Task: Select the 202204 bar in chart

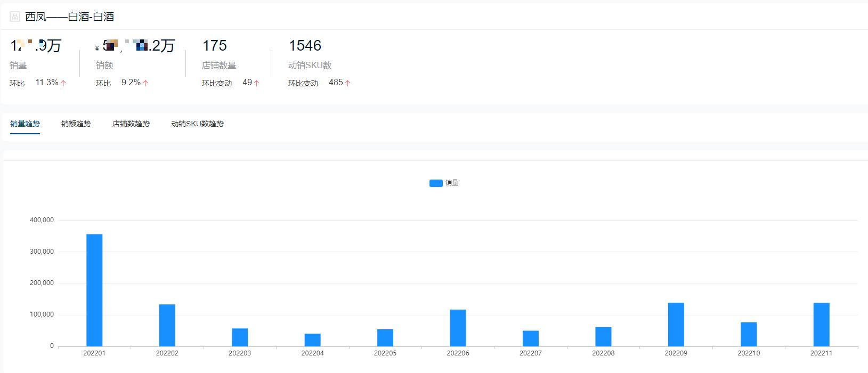Action: pyautogui.click(x=312, y=340)
